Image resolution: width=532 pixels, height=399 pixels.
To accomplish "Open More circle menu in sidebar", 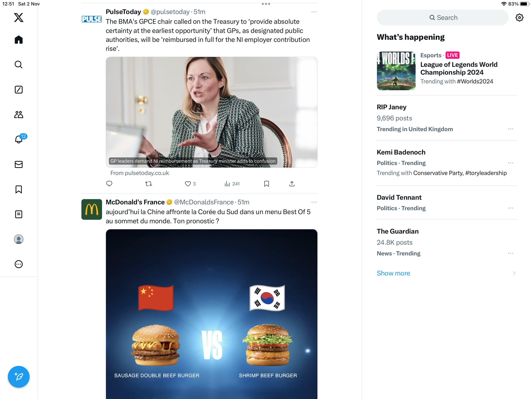I will (18, 264).
